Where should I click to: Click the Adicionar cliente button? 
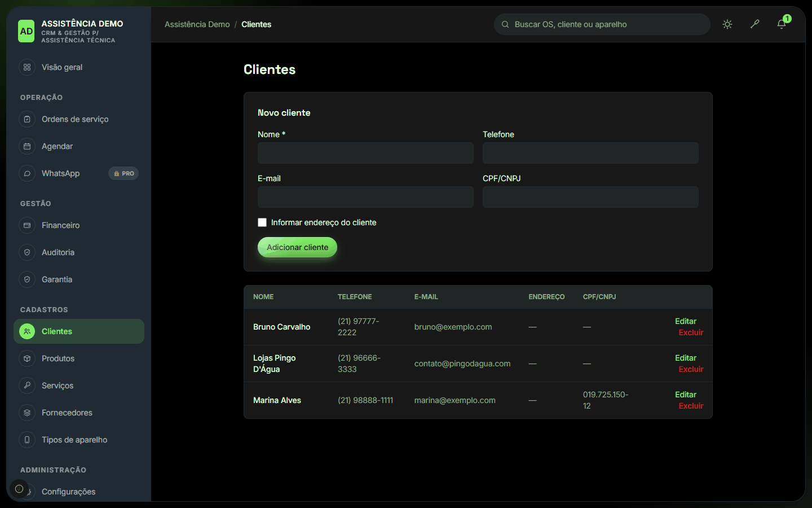point(297,247)
